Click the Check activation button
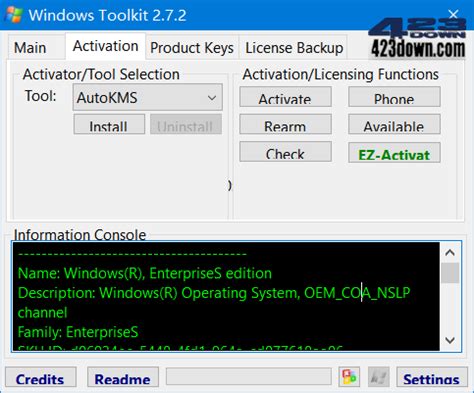This screenshot has height=393, width=474. pos(285,152)
